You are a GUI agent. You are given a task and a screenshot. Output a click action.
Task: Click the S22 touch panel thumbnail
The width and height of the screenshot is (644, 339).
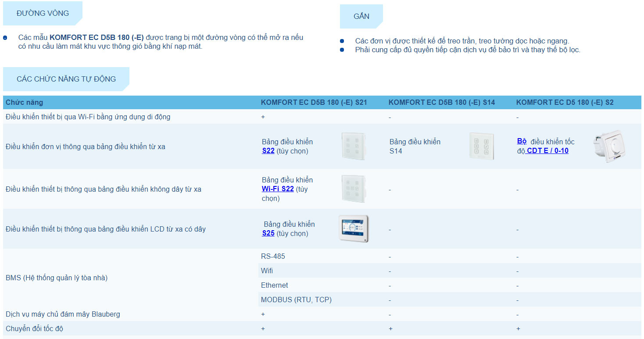coord(354,146)
